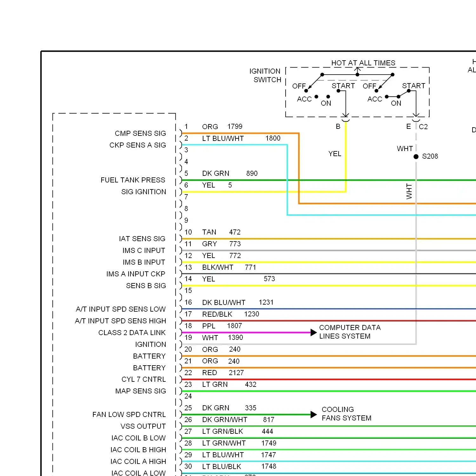Click wire label PPL 1807
Viewport: 476px width, 476px height.
coord(222,326)
